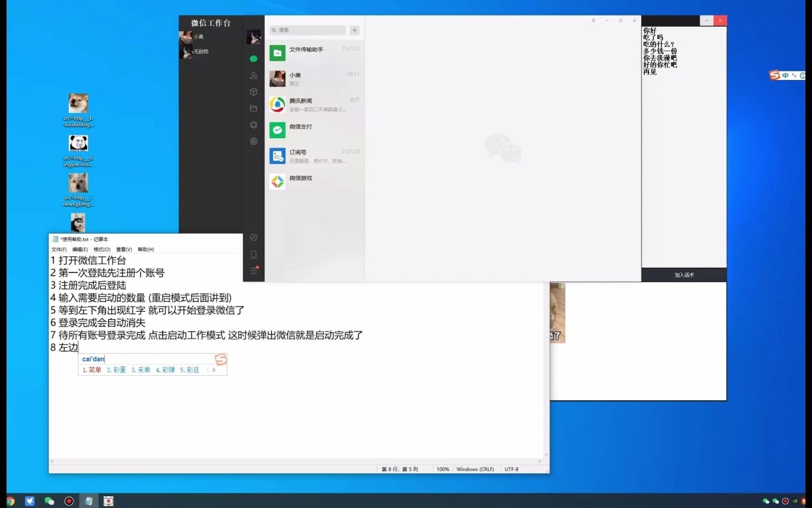Select the 好的你忙吧 phrase

click(660, 65)
